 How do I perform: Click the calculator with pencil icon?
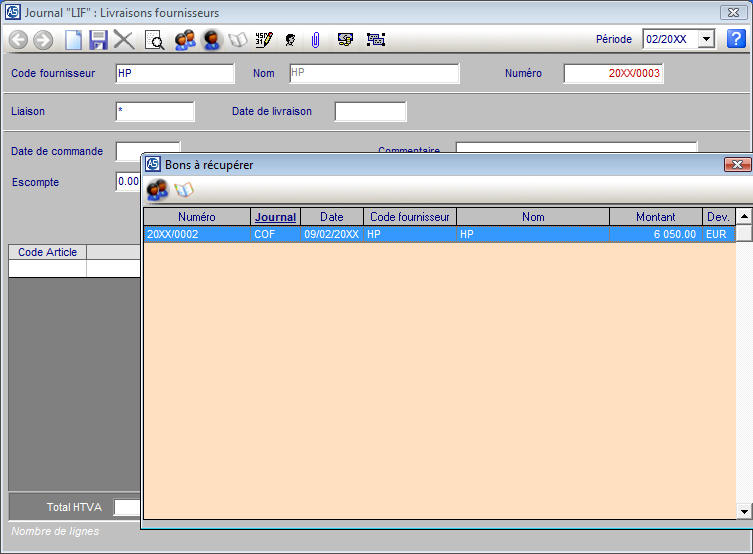(x=264, y=40)
